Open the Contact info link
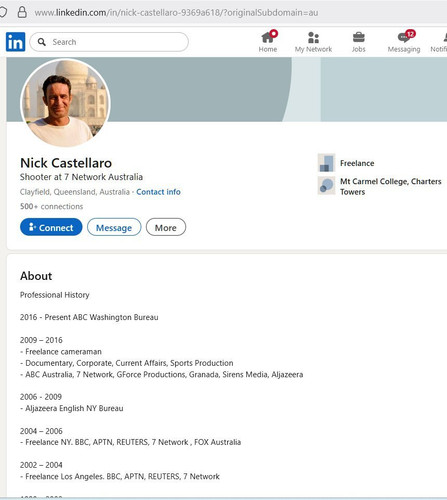The height and width of the screenshot is (500, 447). click(158, 192)
